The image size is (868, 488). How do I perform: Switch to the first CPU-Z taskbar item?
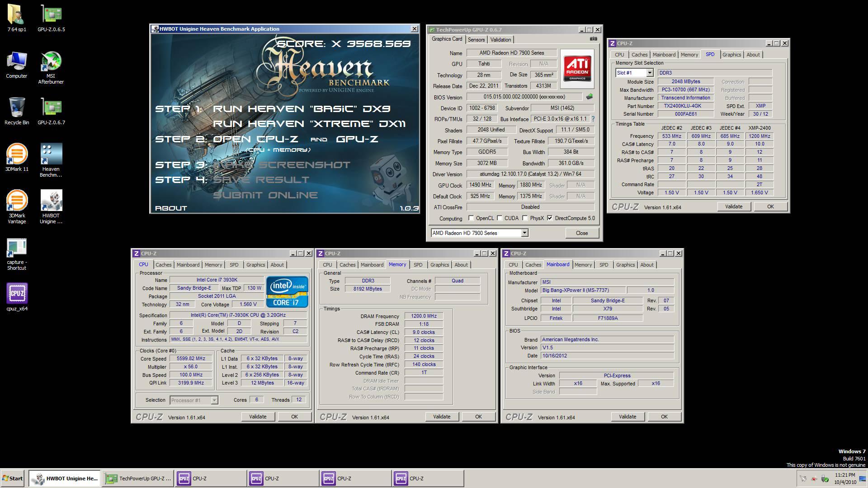pos(211,479)
